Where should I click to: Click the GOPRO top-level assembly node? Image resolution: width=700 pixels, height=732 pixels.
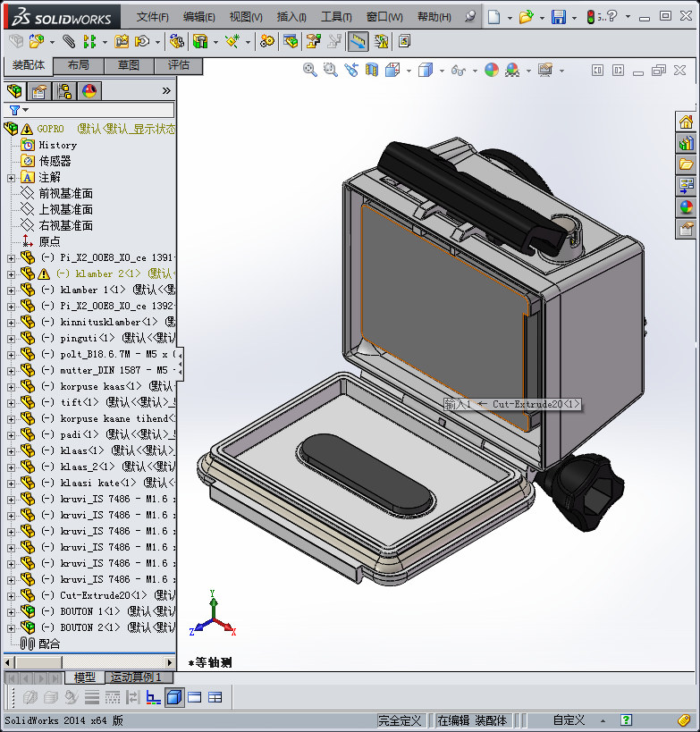tap(50, 129)
